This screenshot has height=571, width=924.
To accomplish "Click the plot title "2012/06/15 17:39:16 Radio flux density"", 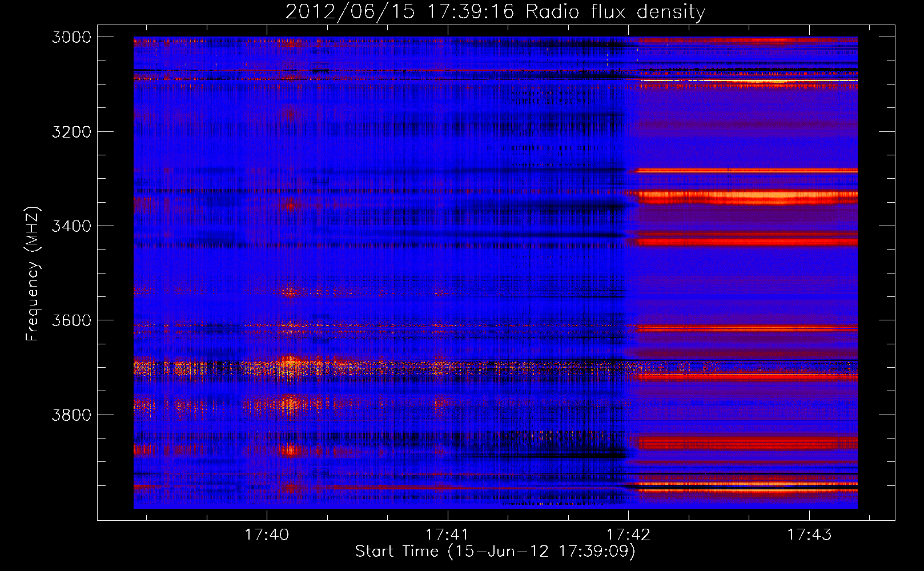I will [495, 11].
